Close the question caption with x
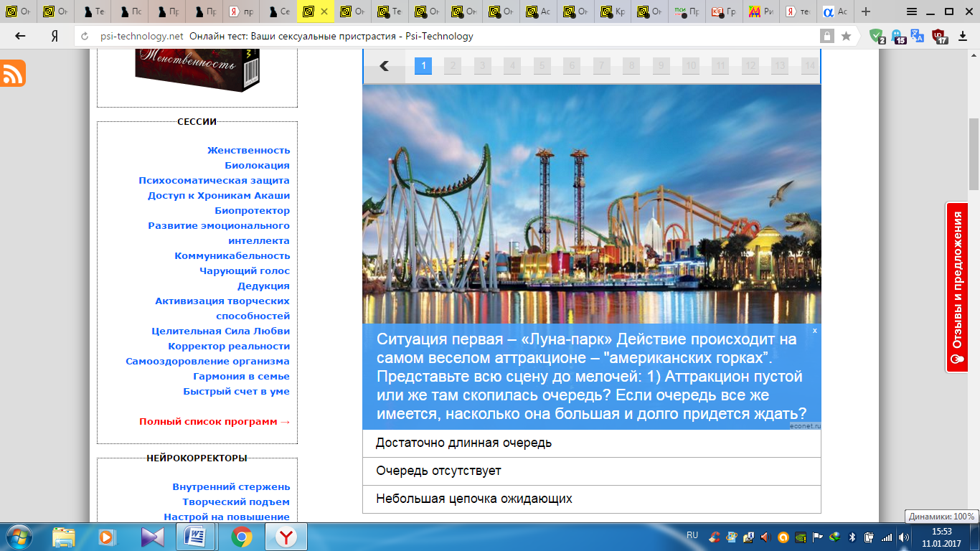The image size is (980, 551). coord(815,330)
